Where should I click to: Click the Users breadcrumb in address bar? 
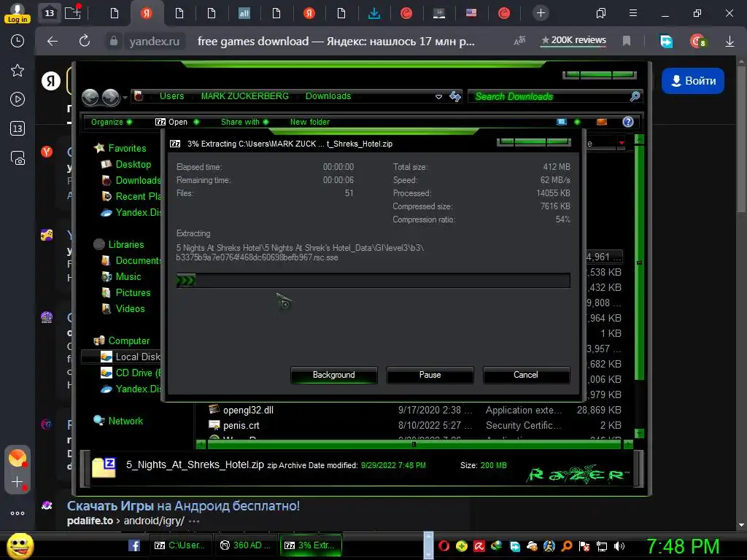[171, 96]
